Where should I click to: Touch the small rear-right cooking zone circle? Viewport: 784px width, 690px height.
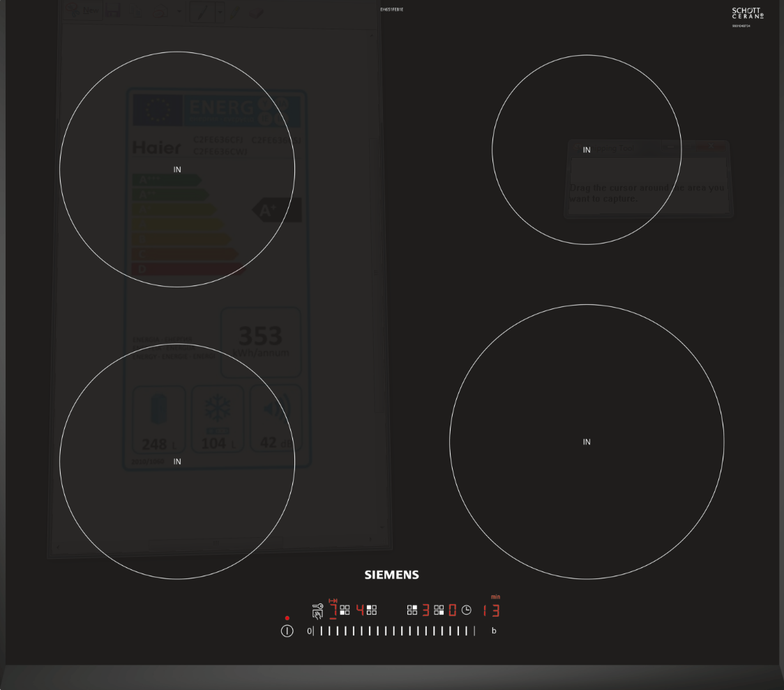click(x=587, y=149)
